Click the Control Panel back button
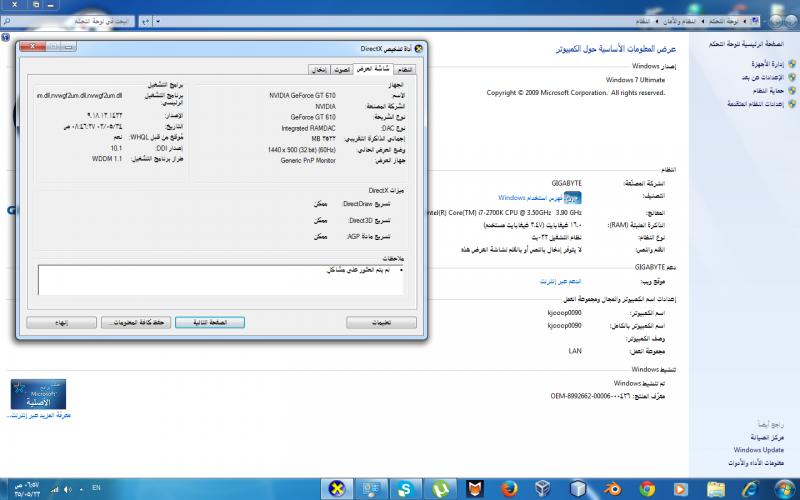The height and width of the screenshot is (500, 800). tap(791, 21)
